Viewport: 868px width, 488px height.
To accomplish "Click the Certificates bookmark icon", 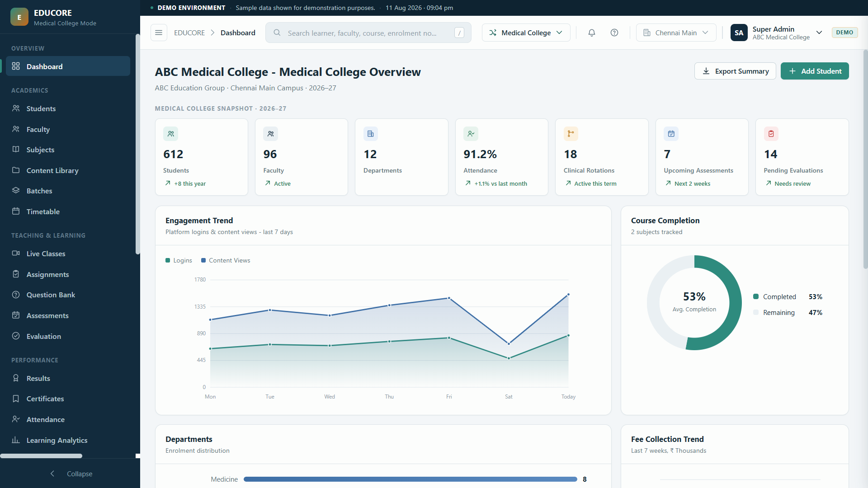I will pos(16,399).
